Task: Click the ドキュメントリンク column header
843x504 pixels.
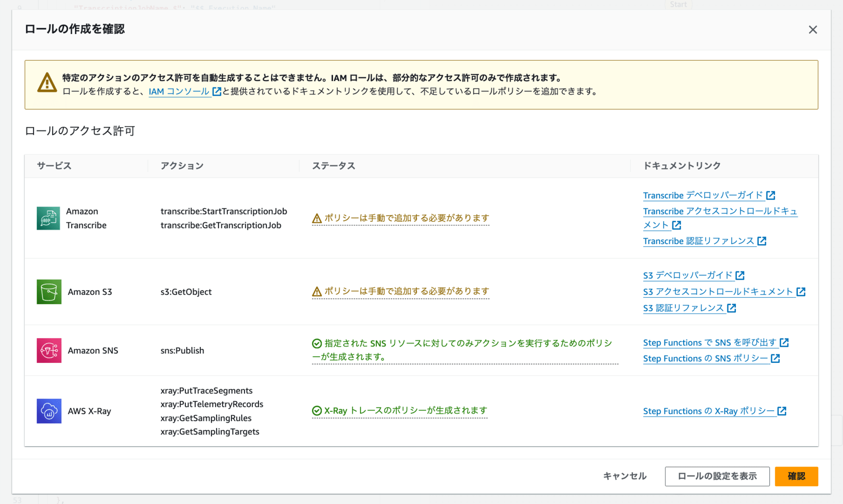Action: (682, 166)
